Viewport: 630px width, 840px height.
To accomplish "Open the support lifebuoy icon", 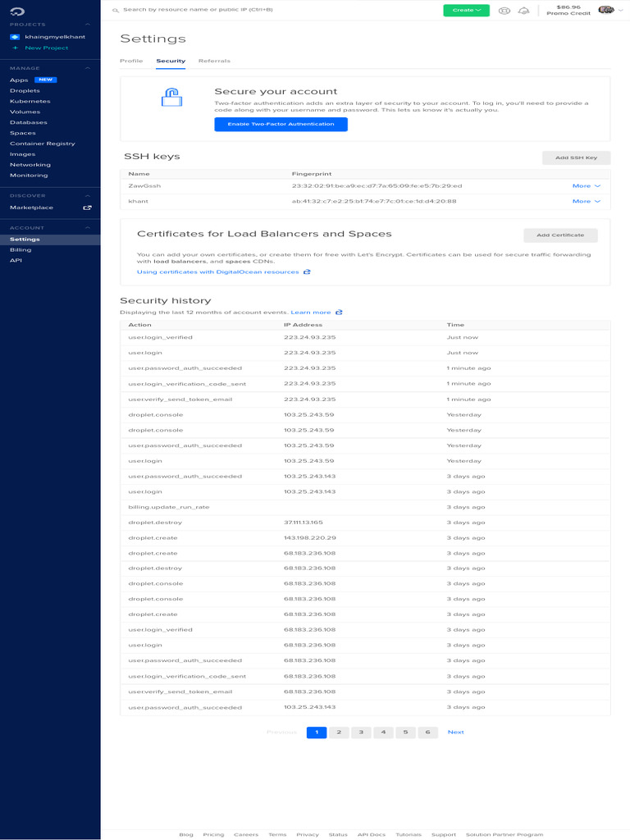I will [504, 10].
